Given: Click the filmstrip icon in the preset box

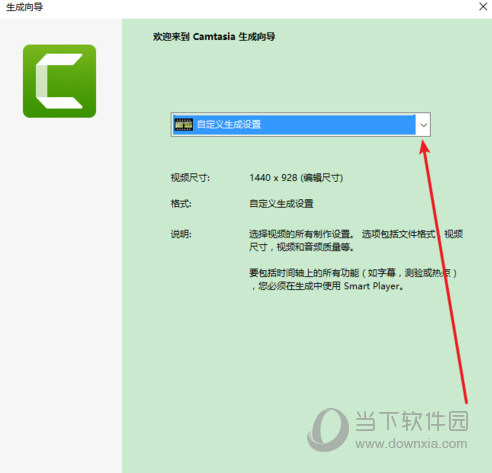Looking at the screenshot, I should coord(184,124).
